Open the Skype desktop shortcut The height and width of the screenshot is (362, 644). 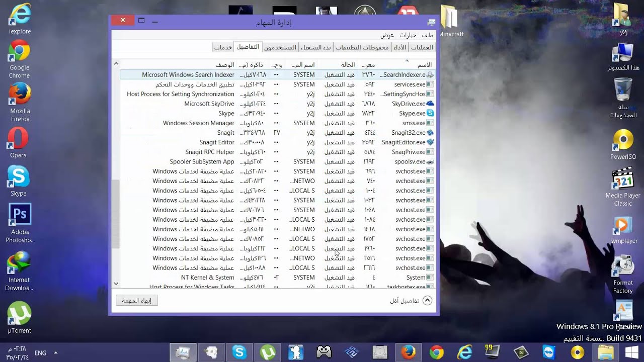(x=19, y=181)
